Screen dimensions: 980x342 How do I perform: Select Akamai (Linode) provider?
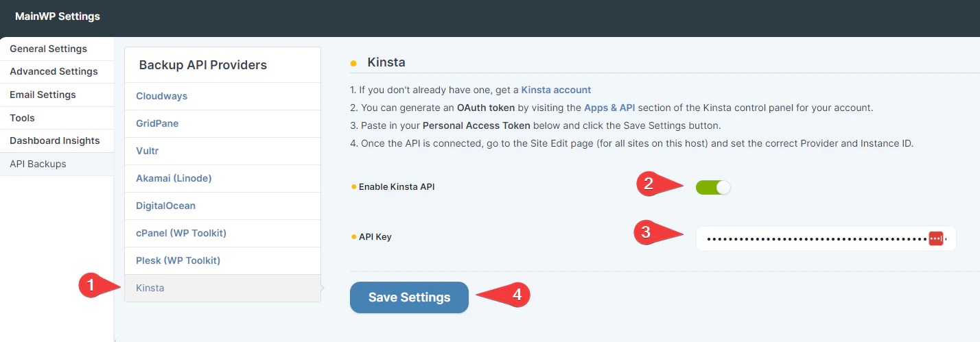point(222,178)
